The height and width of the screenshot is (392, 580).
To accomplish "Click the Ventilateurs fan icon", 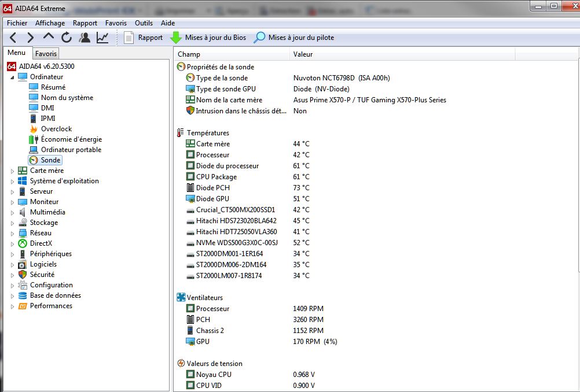I will coord(181,297).
